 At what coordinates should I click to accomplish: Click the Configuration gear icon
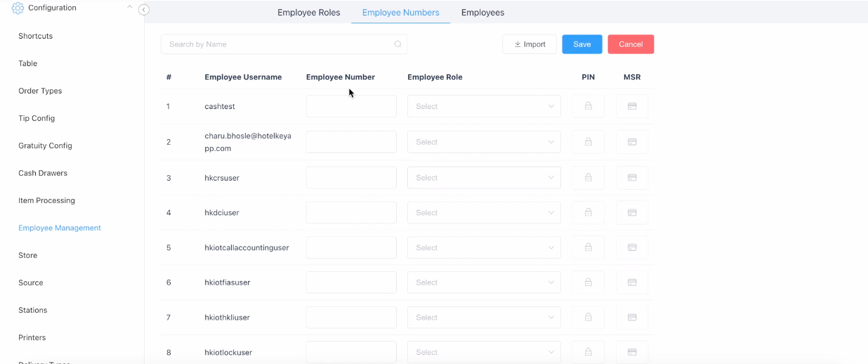18,8
